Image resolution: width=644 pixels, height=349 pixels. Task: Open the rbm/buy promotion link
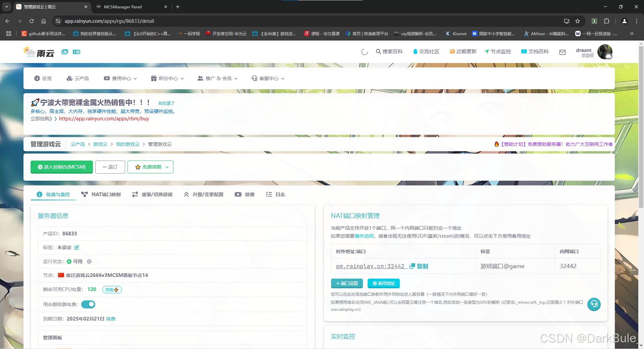pyautogui.click(x=104, y=119)
